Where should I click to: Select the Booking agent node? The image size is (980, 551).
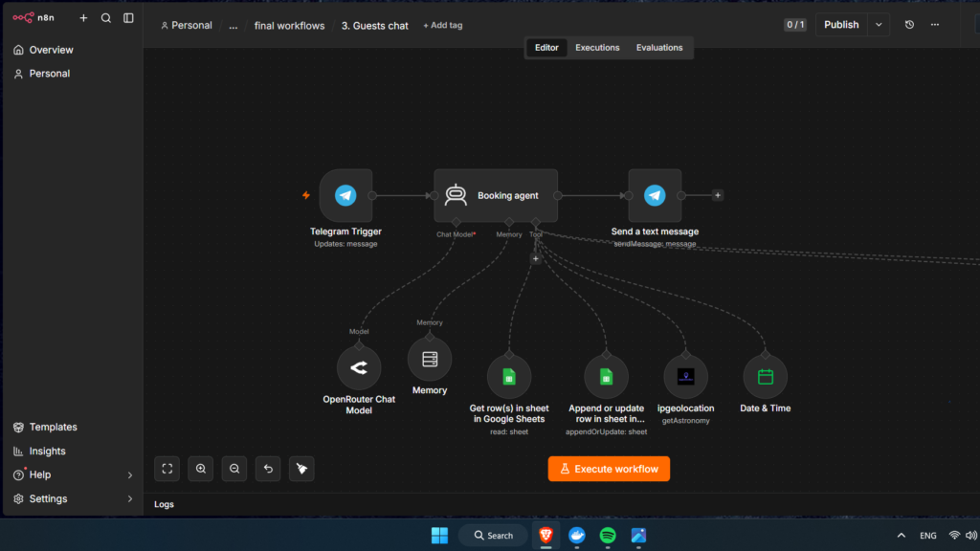(x=496, y=195)
